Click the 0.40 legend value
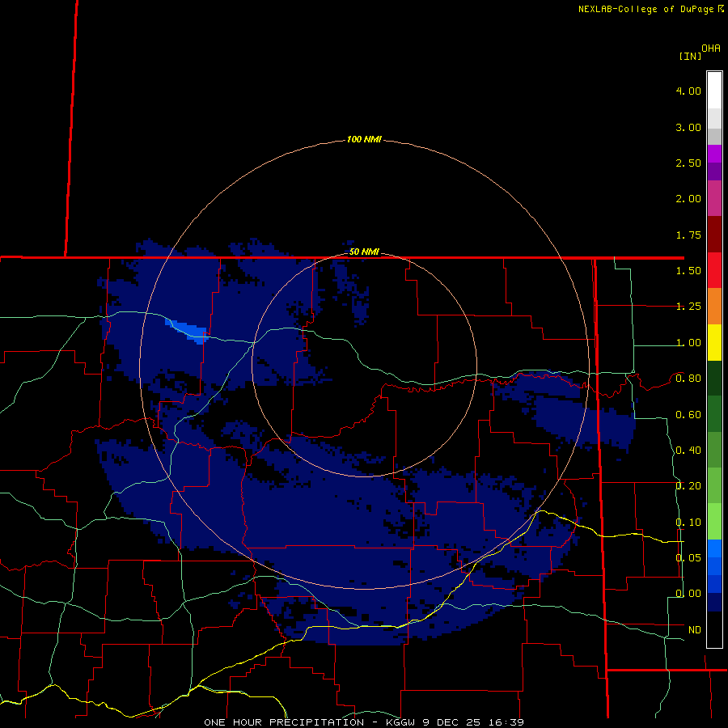728x728 pixels. point(688,451)
